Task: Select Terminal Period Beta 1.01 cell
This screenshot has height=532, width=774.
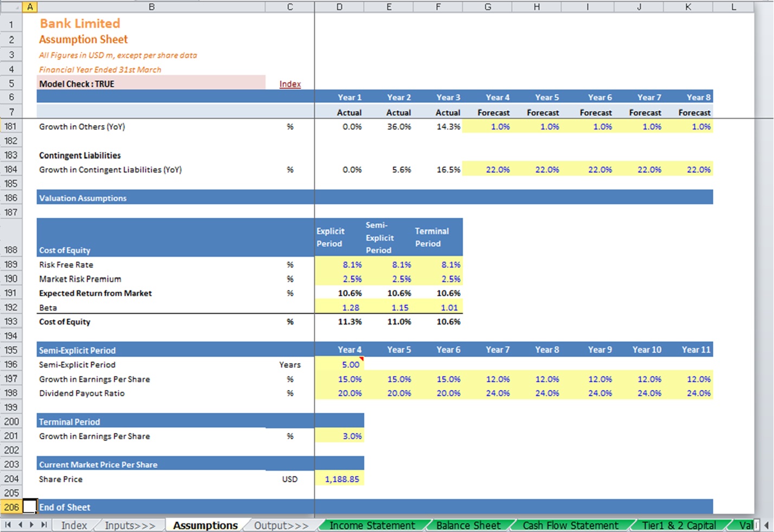Action: pos(438,307)
